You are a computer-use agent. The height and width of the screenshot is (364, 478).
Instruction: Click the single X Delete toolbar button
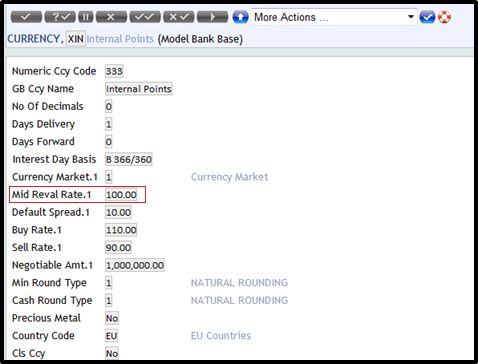[x=111, y=17]
